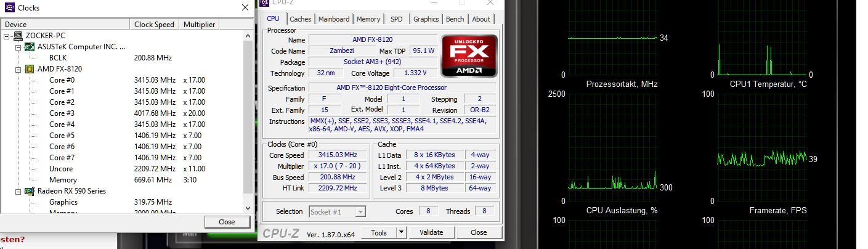Sort by the Multiplier column header

click(198, 25)
